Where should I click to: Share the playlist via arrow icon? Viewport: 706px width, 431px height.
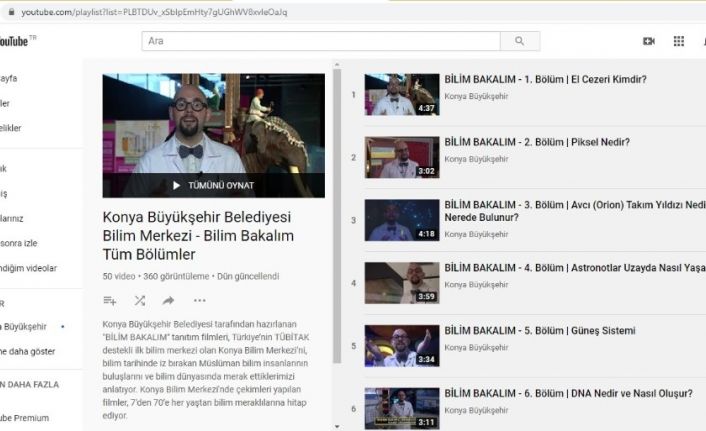pos(168,300)
